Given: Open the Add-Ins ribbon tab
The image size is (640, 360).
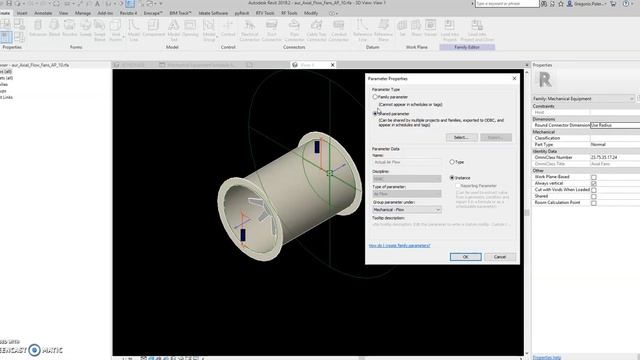Looking at the screenshot, I should pyautogui.click(x=105, y=13).
